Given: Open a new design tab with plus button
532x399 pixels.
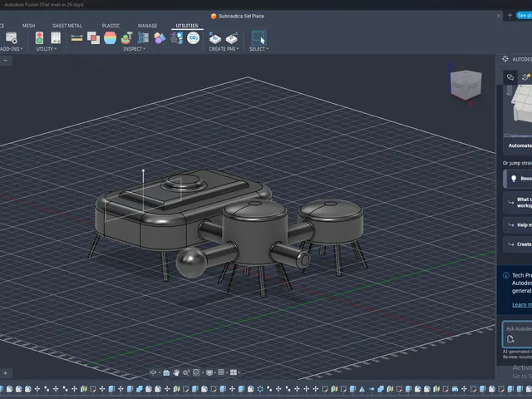Looking at the screenshot, I should click(510, 15).
